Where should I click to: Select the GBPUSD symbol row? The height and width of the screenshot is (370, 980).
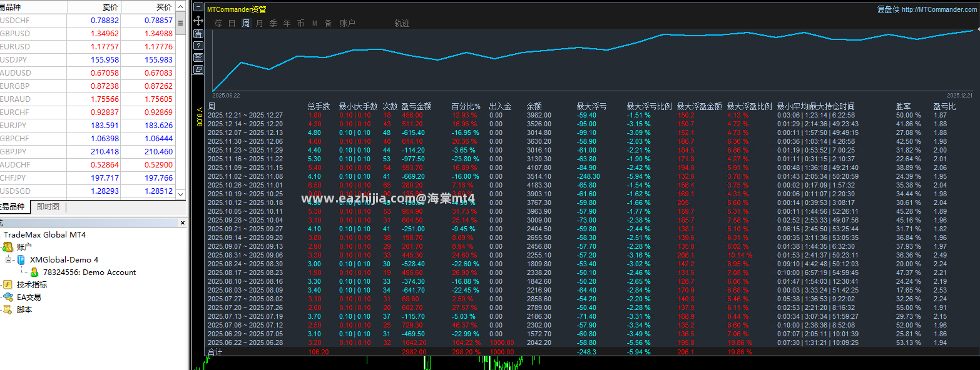(88, 33)
